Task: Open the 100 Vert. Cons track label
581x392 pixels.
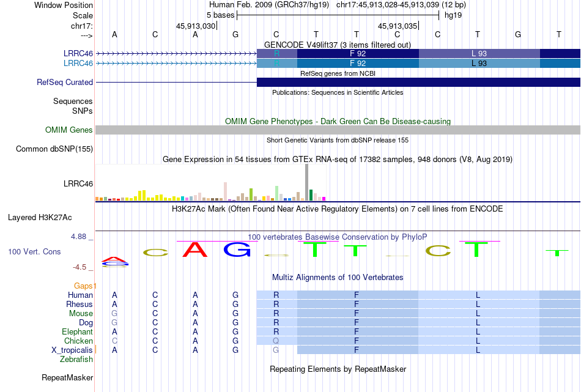Action: [x=34, y=251]
